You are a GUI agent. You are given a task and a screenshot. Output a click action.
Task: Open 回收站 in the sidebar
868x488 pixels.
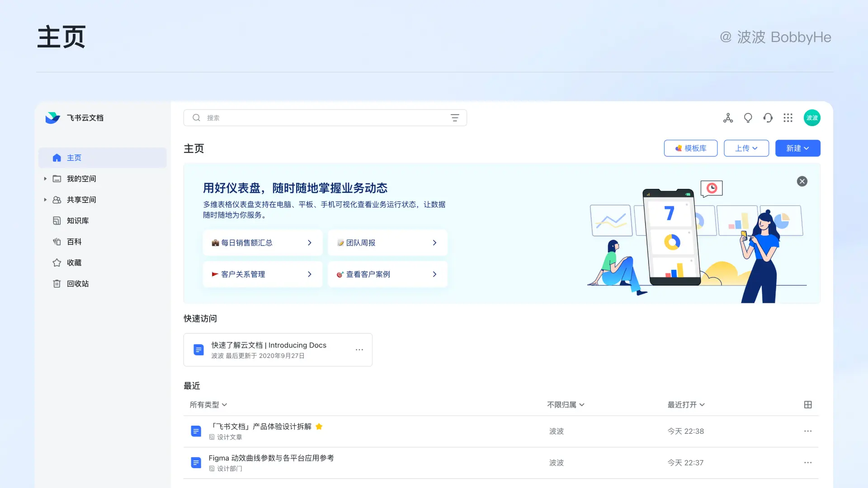click(78, 283)
